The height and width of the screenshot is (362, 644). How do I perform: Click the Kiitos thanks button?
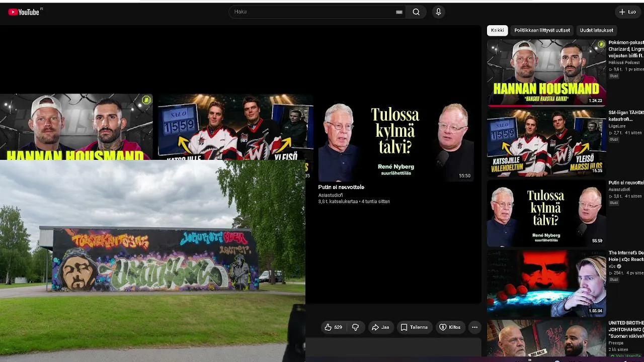pyautogui.click(x=450, y=327)
